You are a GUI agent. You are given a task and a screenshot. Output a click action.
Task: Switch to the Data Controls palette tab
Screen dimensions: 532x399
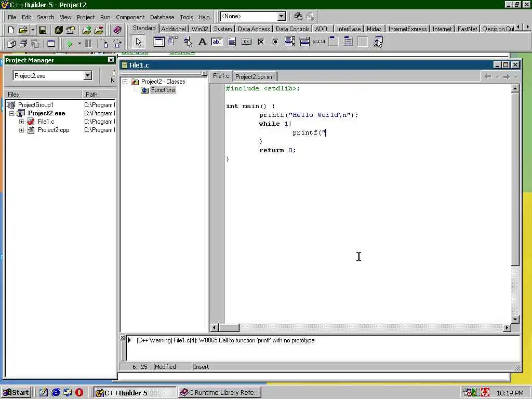click(x=292, y=29)
